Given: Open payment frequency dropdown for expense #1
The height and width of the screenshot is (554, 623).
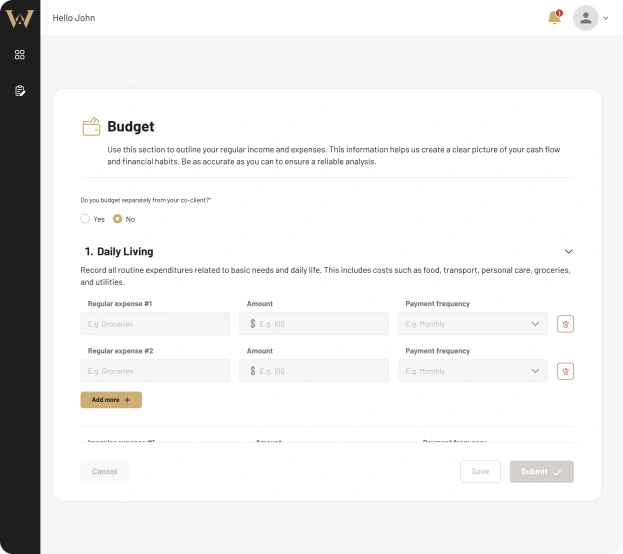Looking at the screenshot, I should click(472, 324).
